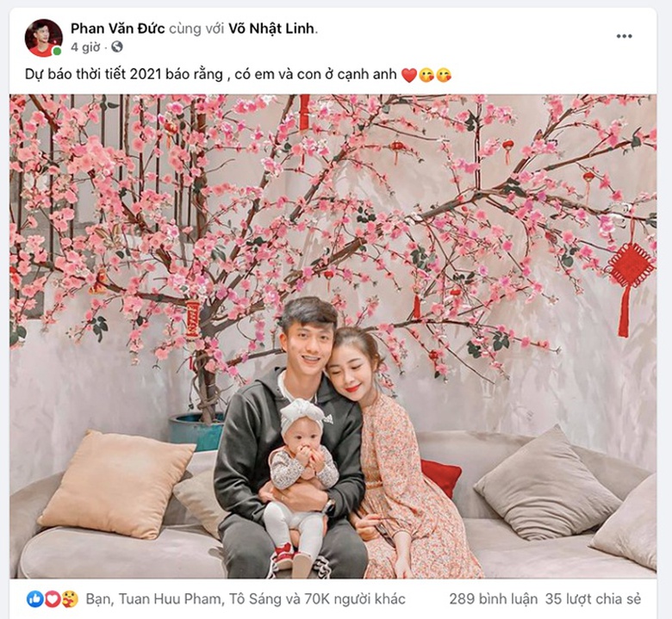Click the green online status dot
This screenshot has height=619, width=672.
(x=57, y=52)
